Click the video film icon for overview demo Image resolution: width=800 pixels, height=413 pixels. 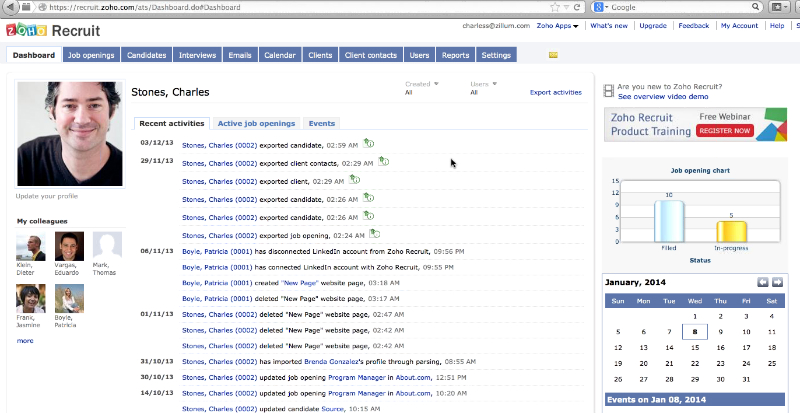click(610, 92)
